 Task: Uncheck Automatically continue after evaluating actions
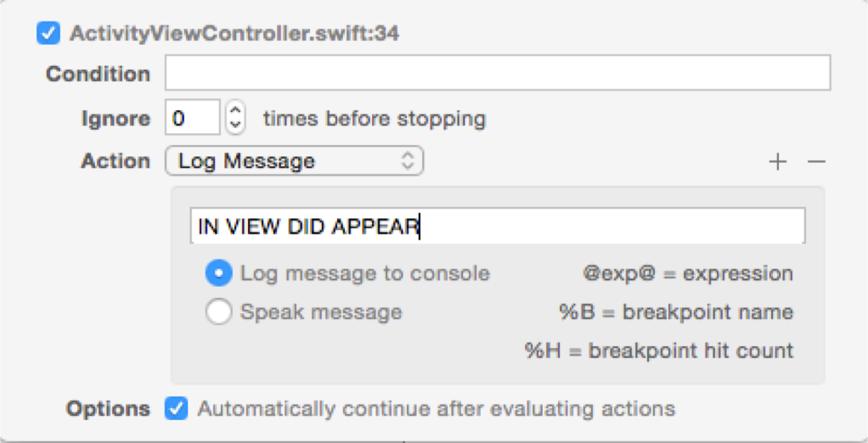tap(176, 409)
